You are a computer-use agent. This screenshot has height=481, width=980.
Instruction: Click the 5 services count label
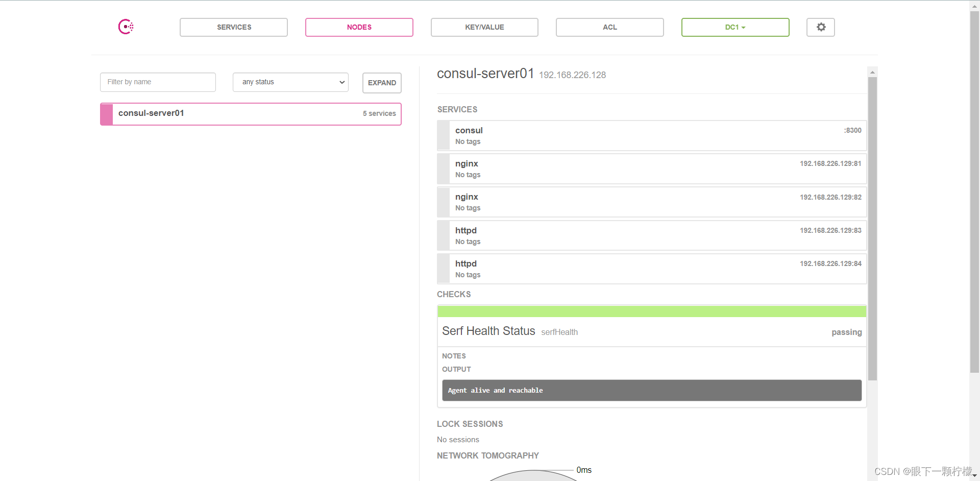tap(379, 114)
